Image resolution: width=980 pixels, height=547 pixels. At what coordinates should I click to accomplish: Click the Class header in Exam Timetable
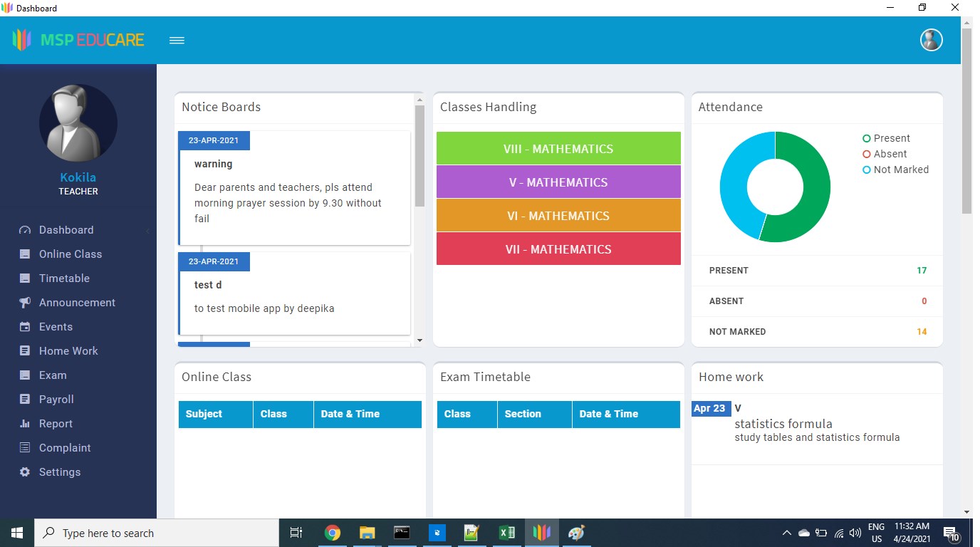pyautogui.click(x=467, y=414)
